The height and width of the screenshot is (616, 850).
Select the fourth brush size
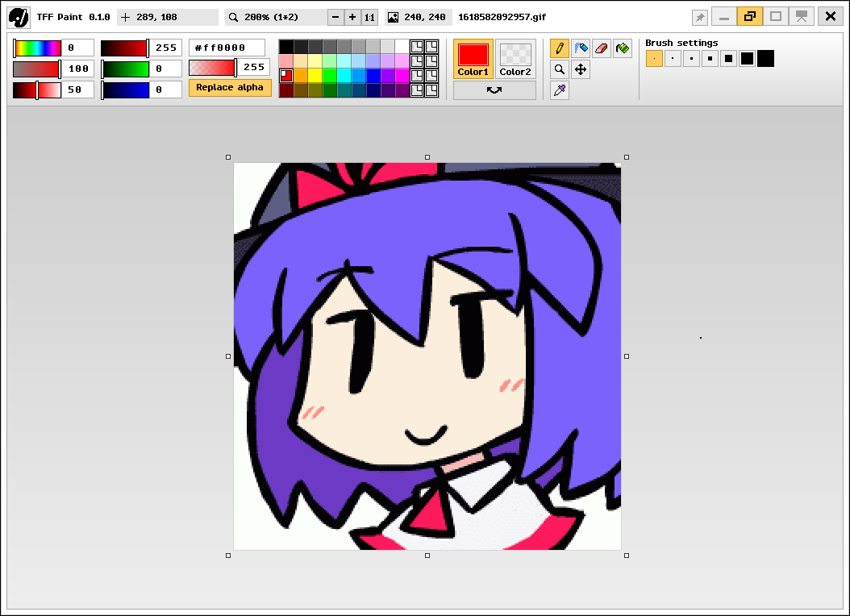(710, 59)
